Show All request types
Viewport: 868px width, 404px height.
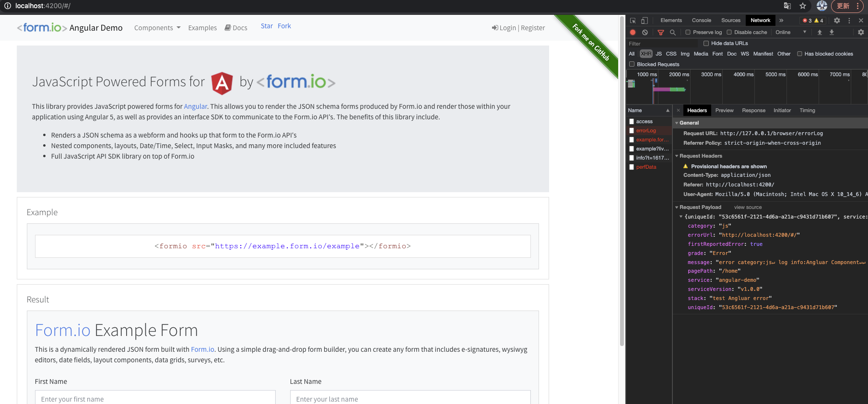(x=632, y=54)
